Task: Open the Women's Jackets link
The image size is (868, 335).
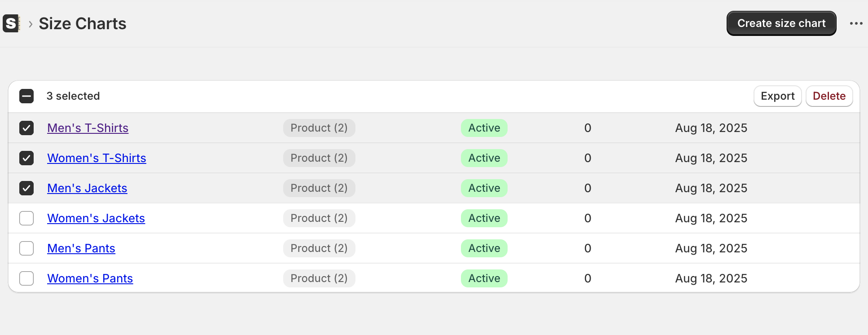Action: click(96, 218)
